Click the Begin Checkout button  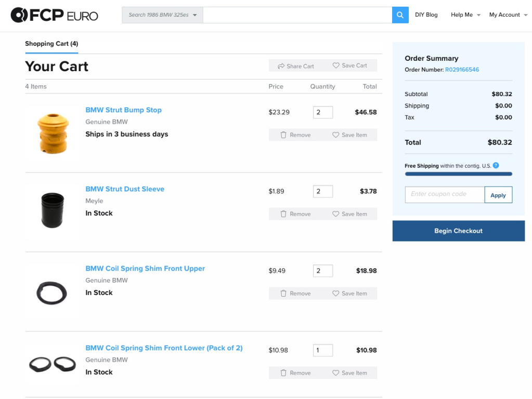click(458, 231)
